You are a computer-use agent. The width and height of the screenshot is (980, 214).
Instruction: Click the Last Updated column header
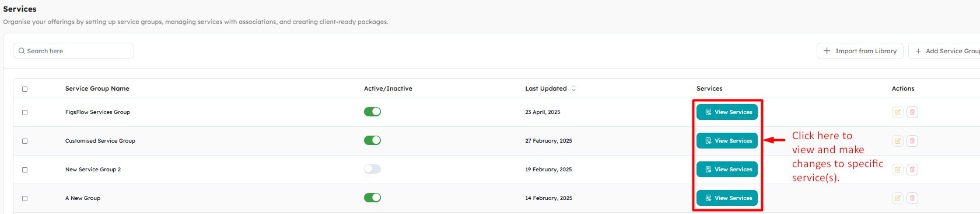pos(546,88)
